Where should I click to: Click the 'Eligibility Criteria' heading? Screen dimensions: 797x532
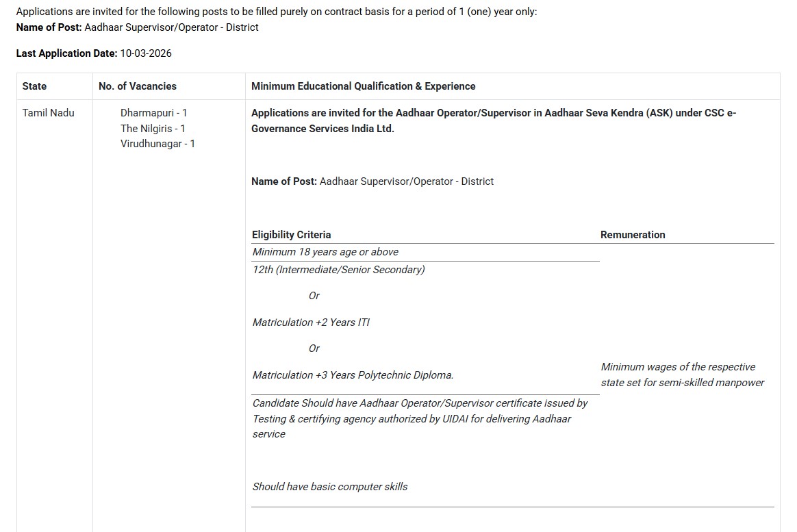(x=291, y=235)
